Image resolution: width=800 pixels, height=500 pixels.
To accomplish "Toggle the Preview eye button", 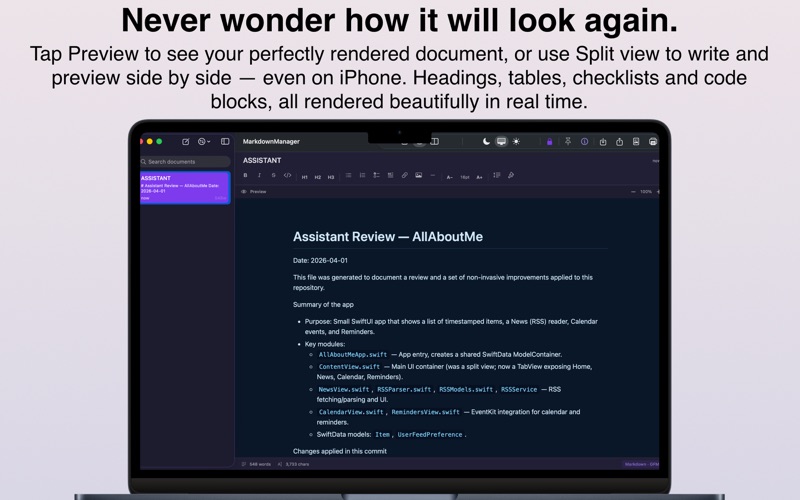I will [254, 192].
